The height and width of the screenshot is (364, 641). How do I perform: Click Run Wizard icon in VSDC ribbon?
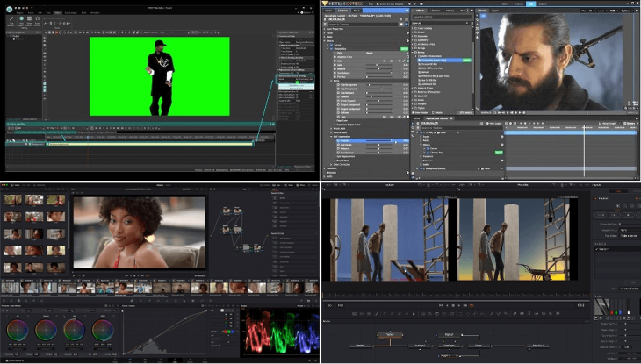[11, 20]
